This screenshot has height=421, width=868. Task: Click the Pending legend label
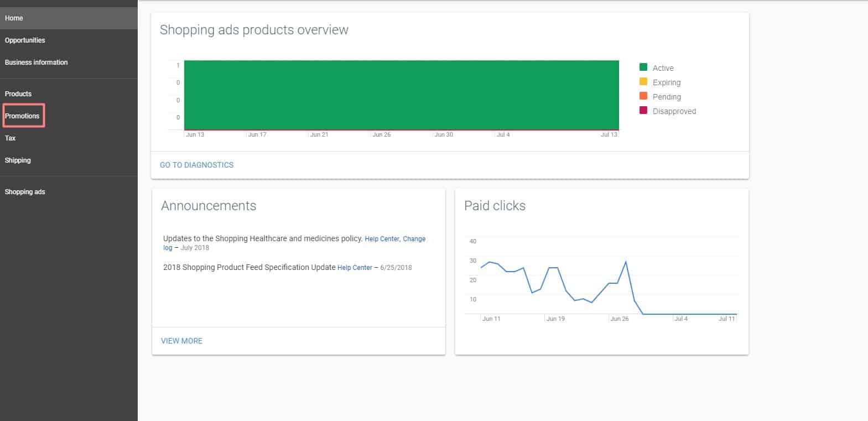667,97
